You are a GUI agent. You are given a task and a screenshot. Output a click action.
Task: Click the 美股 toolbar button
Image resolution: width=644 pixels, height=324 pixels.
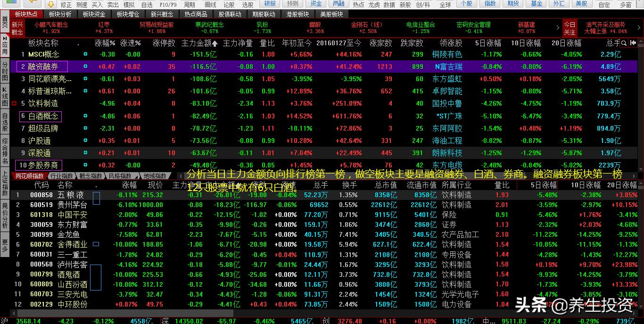pos(582,4)
